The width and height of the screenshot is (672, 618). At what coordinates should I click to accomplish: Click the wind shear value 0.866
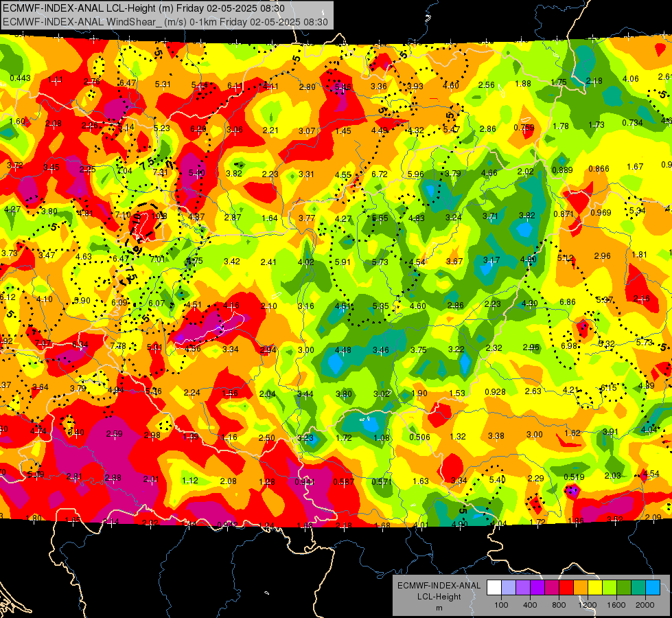point(599,168)
